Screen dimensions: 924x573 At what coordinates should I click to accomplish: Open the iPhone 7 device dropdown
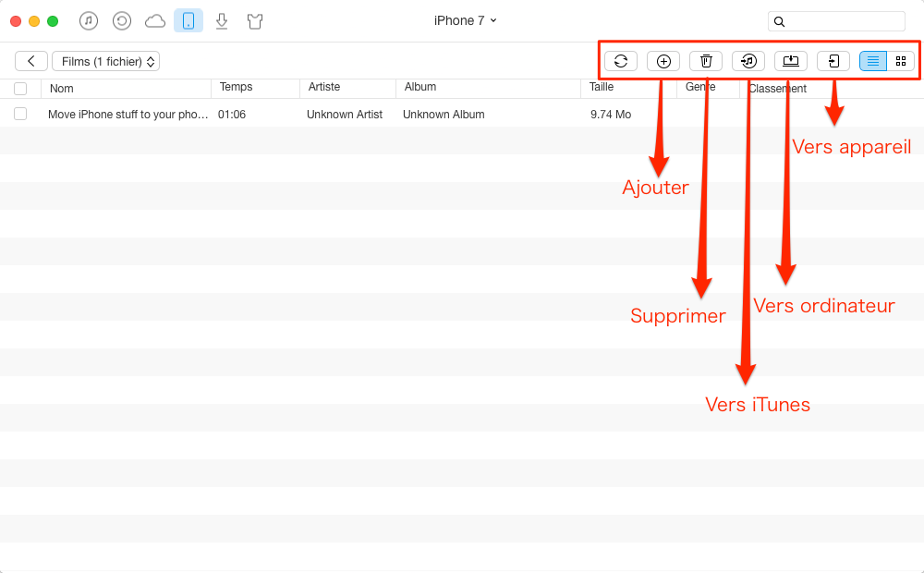click(465, 20)
